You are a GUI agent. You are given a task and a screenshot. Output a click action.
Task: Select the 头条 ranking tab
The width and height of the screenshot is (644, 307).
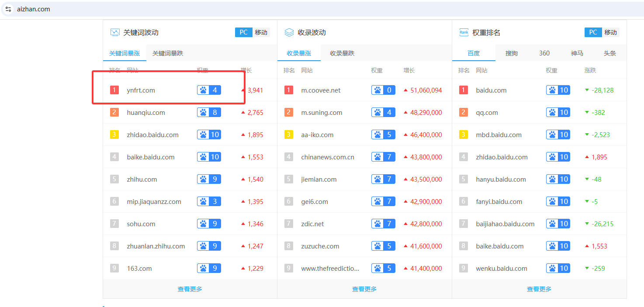click(610, 53)
